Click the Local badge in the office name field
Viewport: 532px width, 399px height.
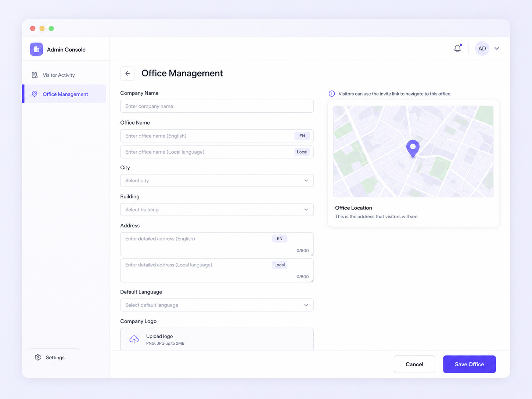tap(302, 152)
